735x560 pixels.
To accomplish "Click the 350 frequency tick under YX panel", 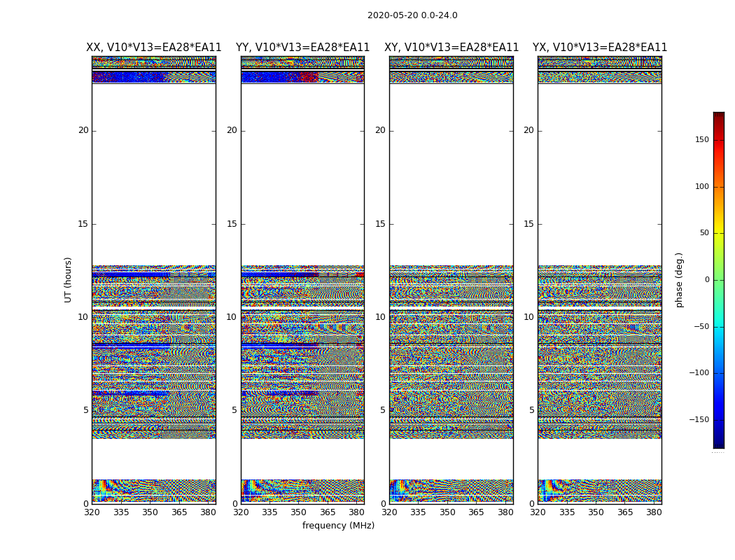I will pos(596,512).
